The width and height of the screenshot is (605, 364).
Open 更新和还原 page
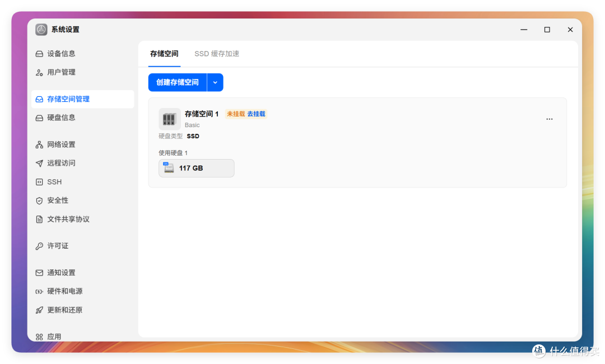click(x=82, y=310)
